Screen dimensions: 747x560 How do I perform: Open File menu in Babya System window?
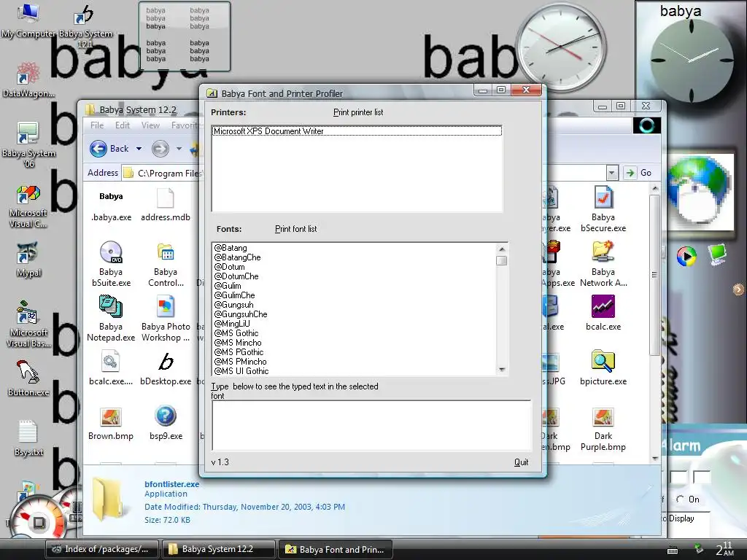tap(97, 125)
